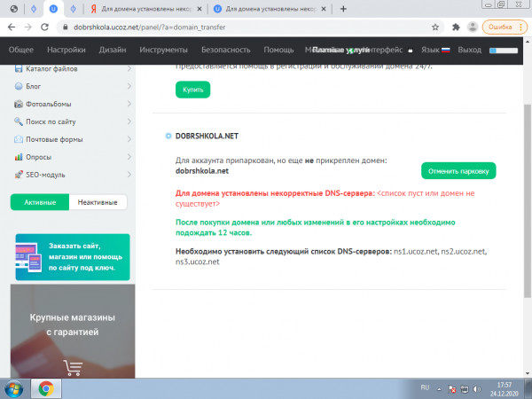Show hidden tray icons arrow
532x399 pixels.
pyautogui.click(x=439, y=389)
